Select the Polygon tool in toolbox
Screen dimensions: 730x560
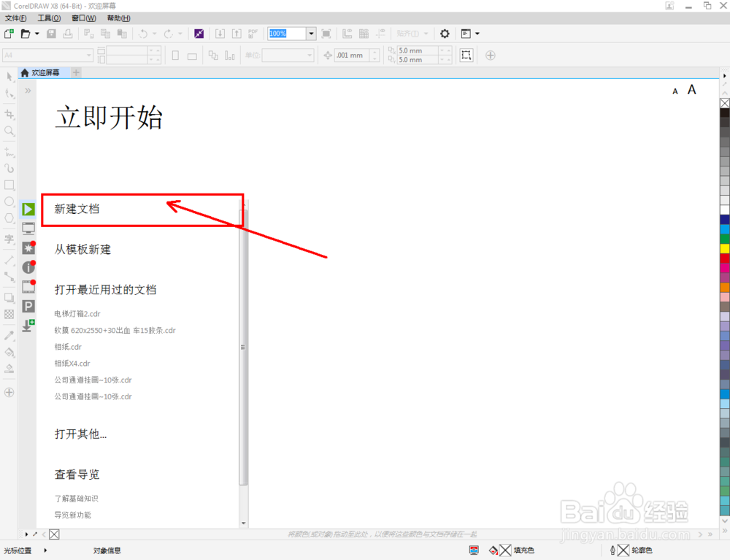[x=9, y=218]
